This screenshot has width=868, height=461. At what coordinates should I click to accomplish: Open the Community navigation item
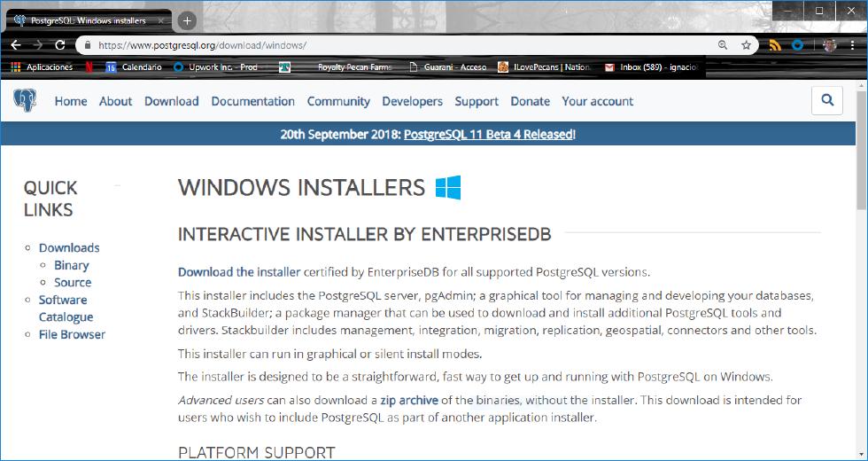tap(338, 101)
